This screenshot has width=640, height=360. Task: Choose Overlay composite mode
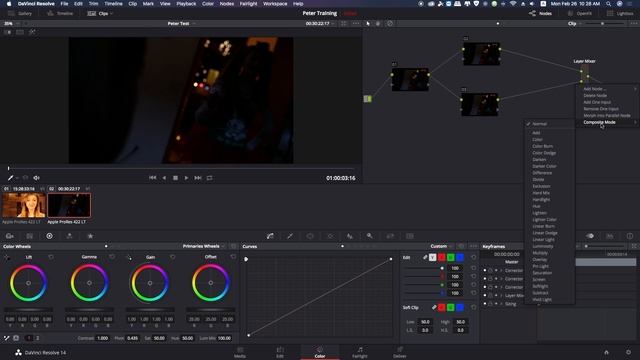tap(540, 260)
